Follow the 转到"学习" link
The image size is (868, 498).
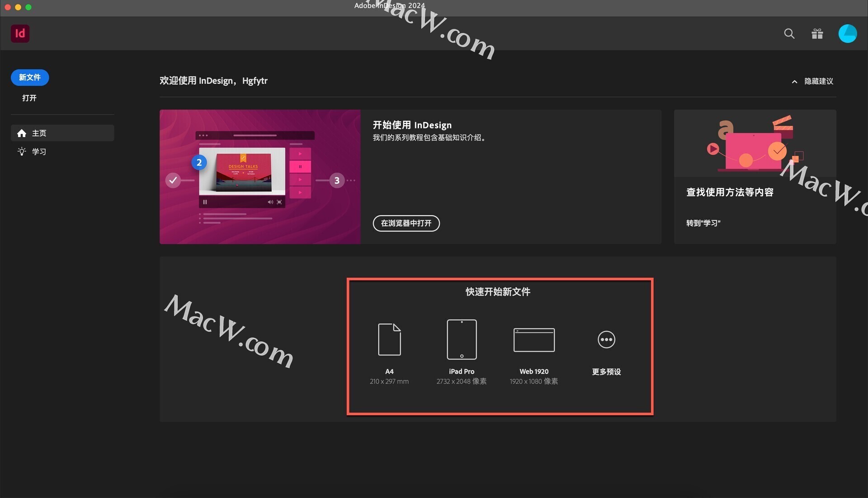point(703,223)
